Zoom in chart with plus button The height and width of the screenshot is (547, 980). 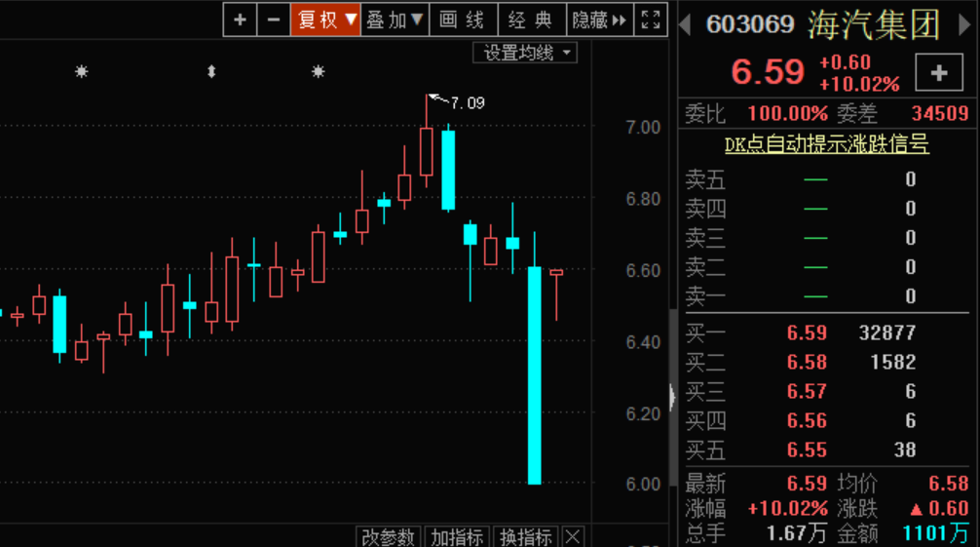click(240, 20)
